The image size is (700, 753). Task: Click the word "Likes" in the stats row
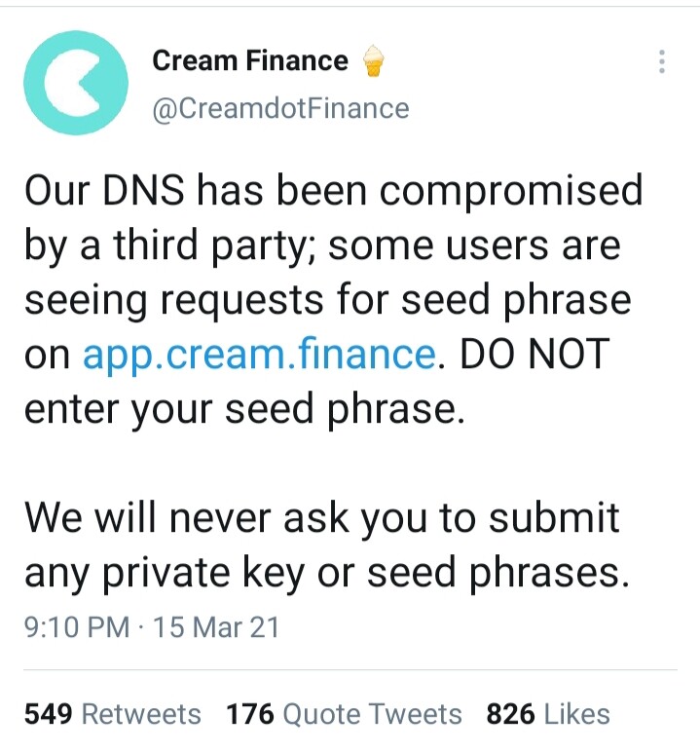pos(577,714)
